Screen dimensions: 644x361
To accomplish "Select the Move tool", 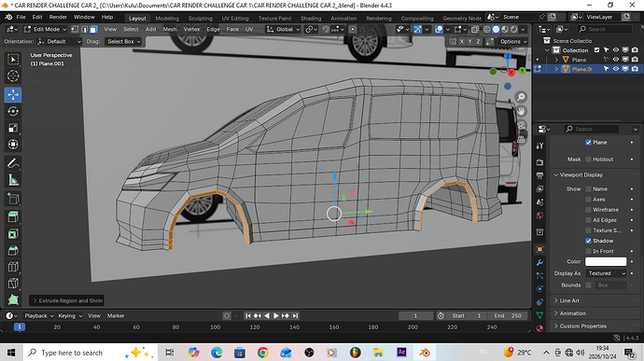I will pyautogui.click(x=13, y=94).
